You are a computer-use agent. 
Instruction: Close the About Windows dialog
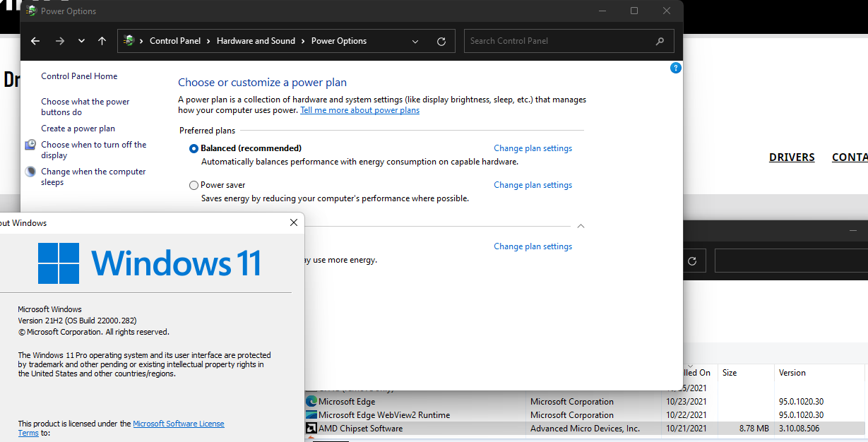click(x=294, y=222)
